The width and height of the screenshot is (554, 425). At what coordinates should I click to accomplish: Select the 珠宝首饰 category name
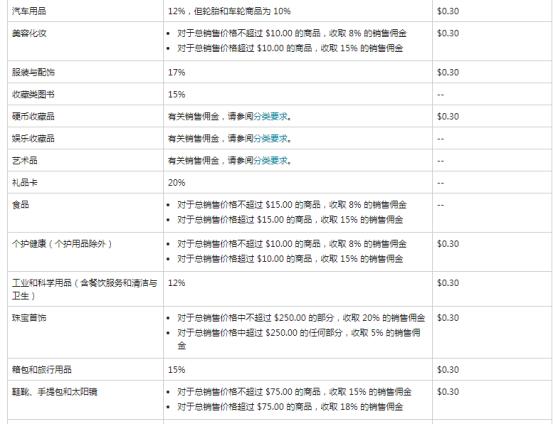pyautogui.click(x=29, y=318)
